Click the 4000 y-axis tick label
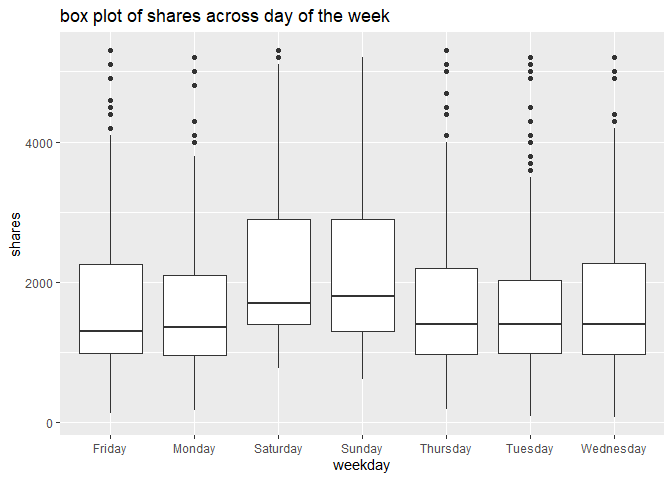The width and height of the screenshot is (672, 480). click(x=40, y=143)
